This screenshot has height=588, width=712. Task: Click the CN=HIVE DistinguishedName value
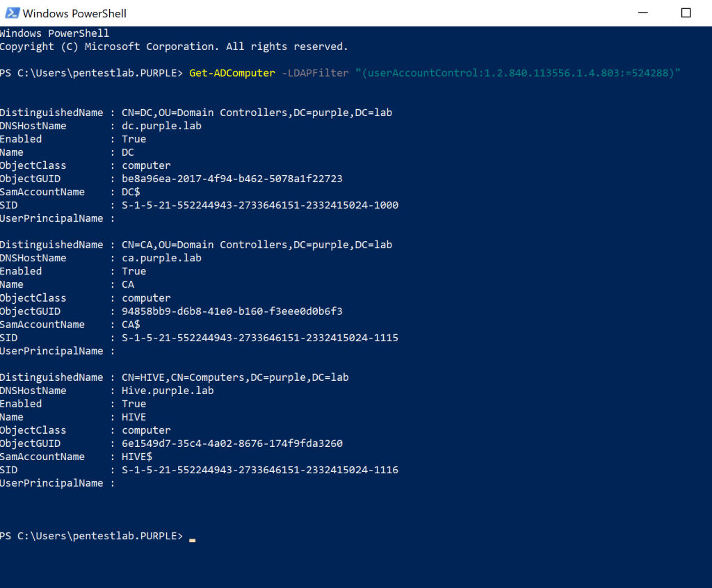[235, 377]
